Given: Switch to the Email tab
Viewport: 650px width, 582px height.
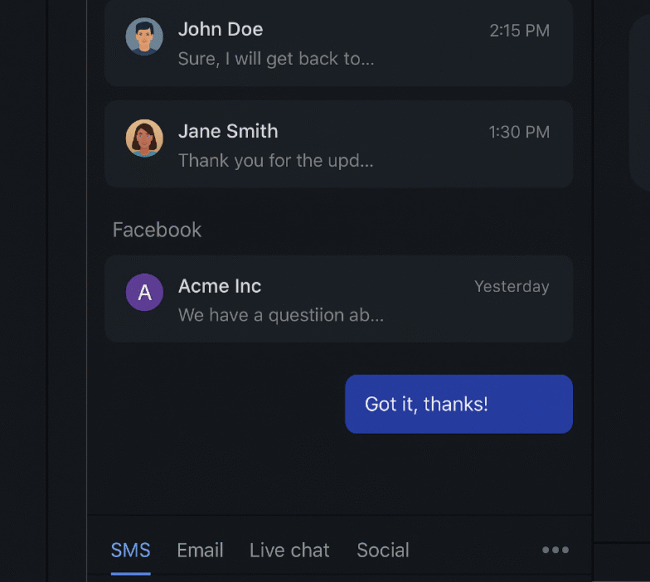Looking at the screenshot, I should click(200, 550).
